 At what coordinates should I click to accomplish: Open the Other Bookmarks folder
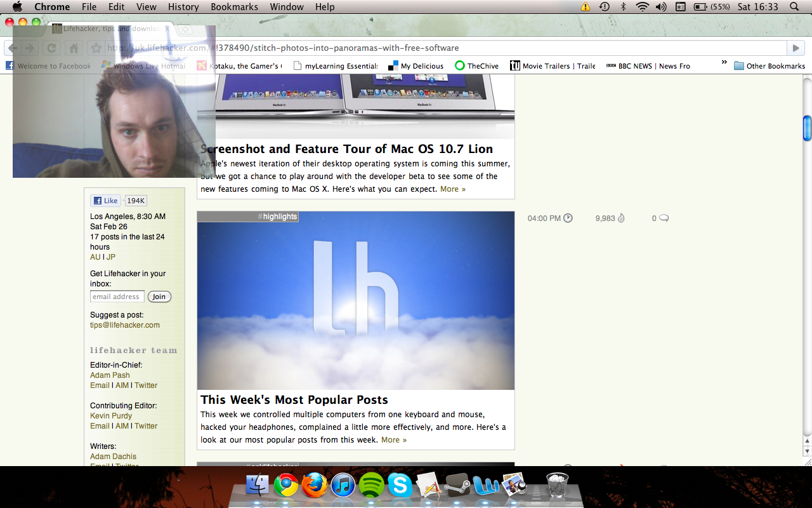pyautogui.click(x=769, y=66)
